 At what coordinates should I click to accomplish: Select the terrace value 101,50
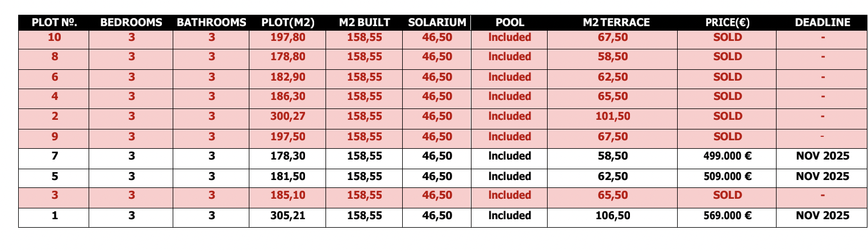tap(613, 116)
